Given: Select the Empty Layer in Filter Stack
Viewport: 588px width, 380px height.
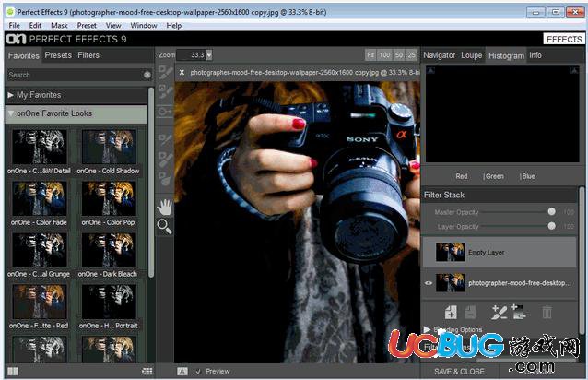Looking at the screenshot, I should point(500,252).
